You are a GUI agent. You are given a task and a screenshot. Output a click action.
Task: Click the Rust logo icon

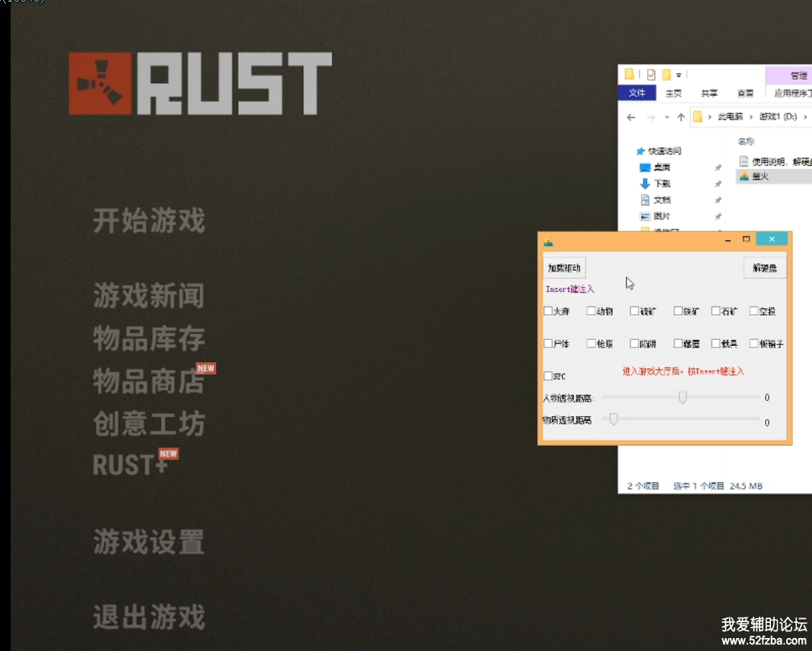[101, 84]
